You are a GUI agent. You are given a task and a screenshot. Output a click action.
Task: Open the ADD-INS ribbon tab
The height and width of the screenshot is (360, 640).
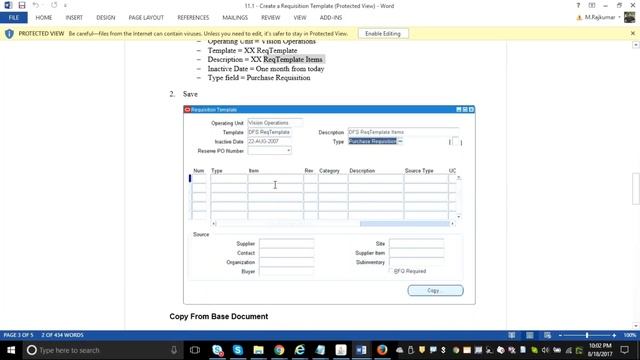(x=331, y=18)
